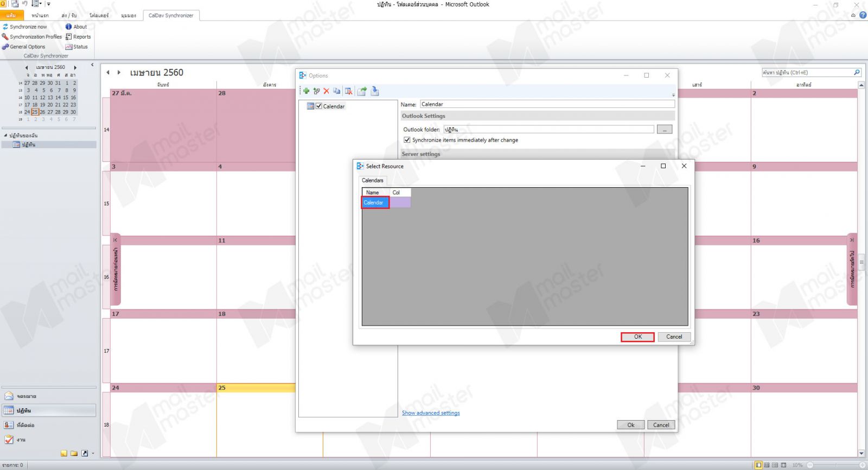Click Ok in the Options window
This screenshot has width=868, height=470.
(x=631, y=425)
